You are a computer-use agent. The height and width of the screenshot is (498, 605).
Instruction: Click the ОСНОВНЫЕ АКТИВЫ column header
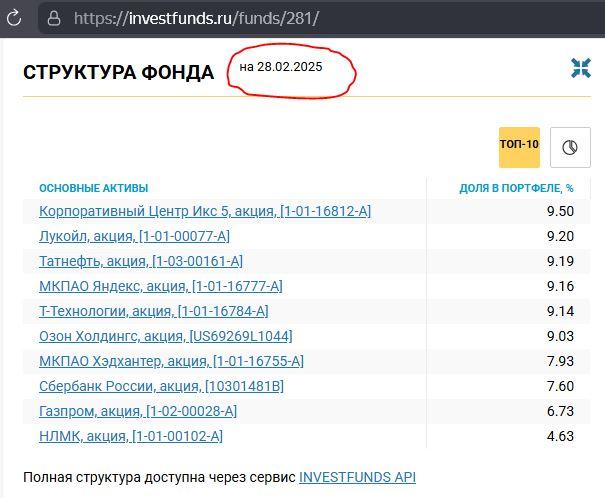pos(93,188)
